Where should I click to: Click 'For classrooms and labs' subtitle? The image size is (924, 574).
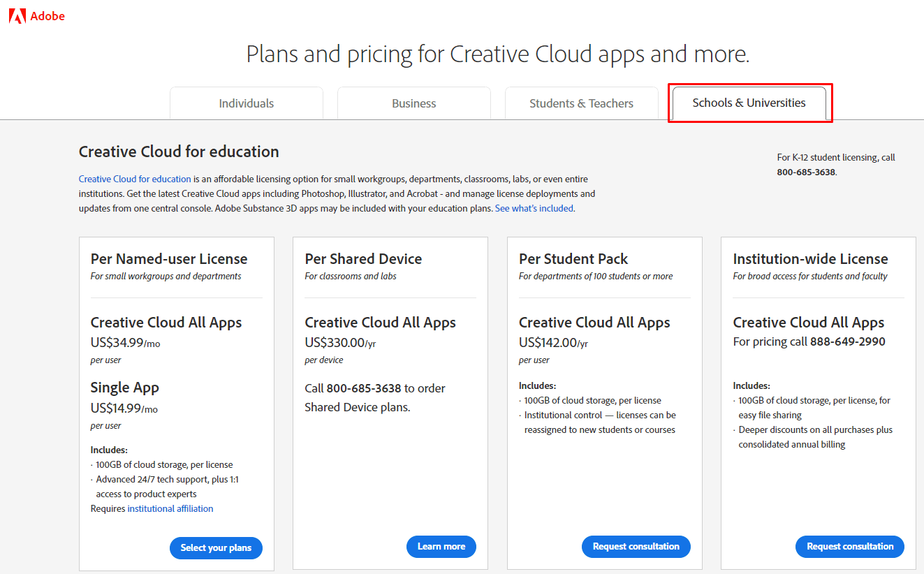tap(351, 276)
